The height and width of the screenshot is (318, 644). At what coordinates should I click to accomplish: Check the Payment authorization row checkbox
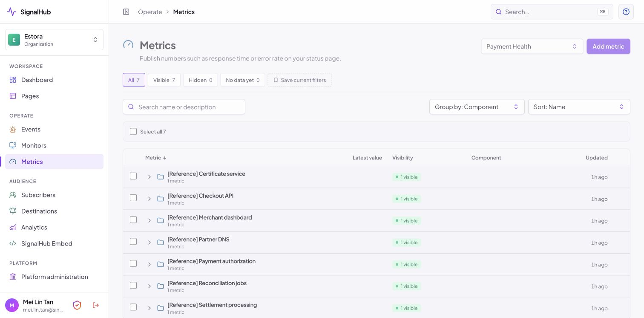click(133, 263)
